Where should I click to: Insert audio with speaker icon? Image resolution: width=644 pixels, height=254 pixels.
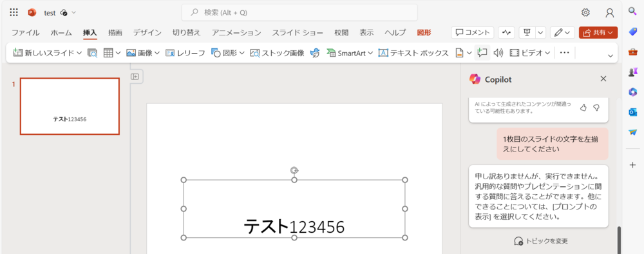point(498,53)
